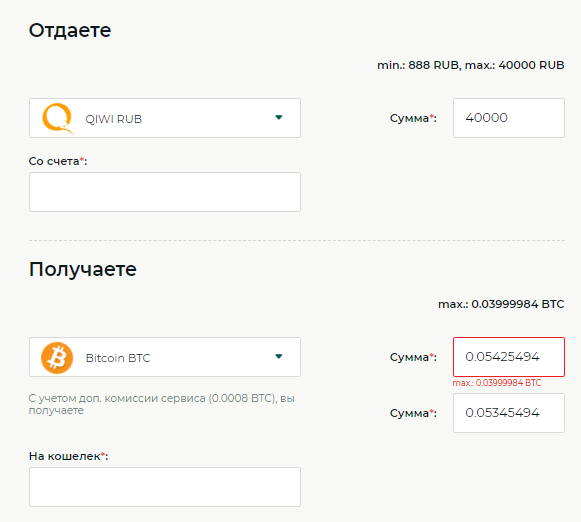The image size is (581, 522).
Task: Click the Получаете section heading
Action: click(x=83, y=269)
